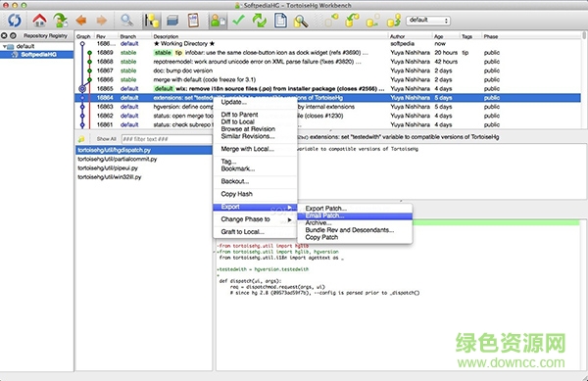Toggle the Synchronize user icon
Screen dimensions: 588x381
(218, 21)
